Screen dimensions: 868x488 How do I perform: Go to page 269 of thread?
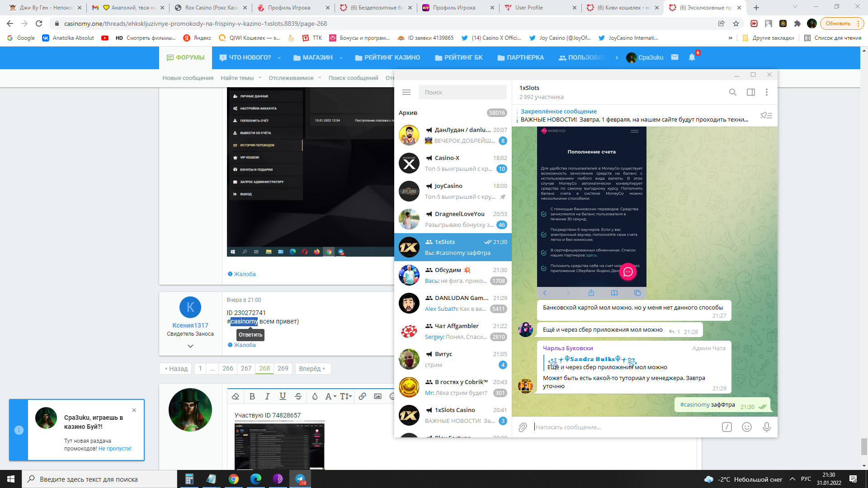[x=283, y=368]
